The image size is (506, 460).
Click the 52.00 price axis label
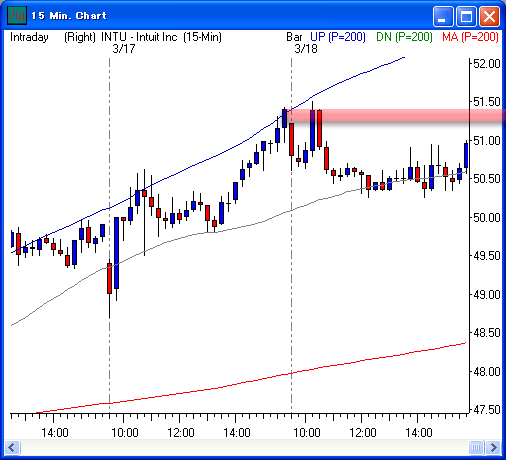(487, 63)
